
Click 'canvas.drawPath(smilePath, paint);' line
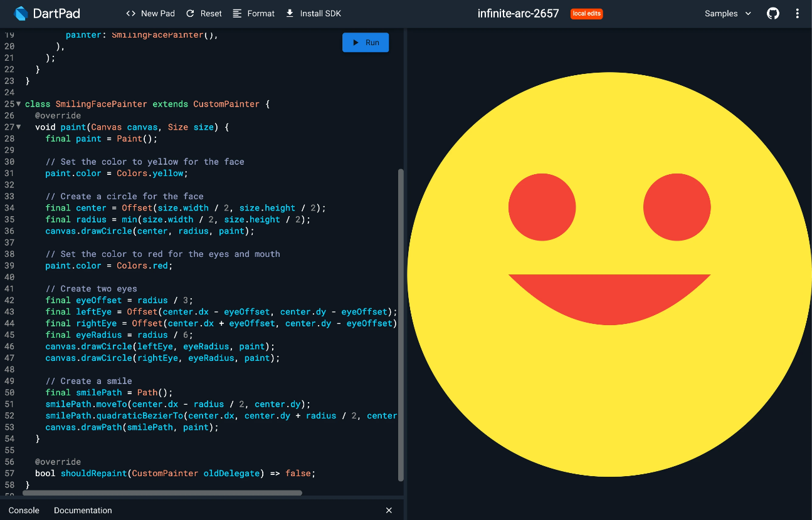click(x=132, y=427)
